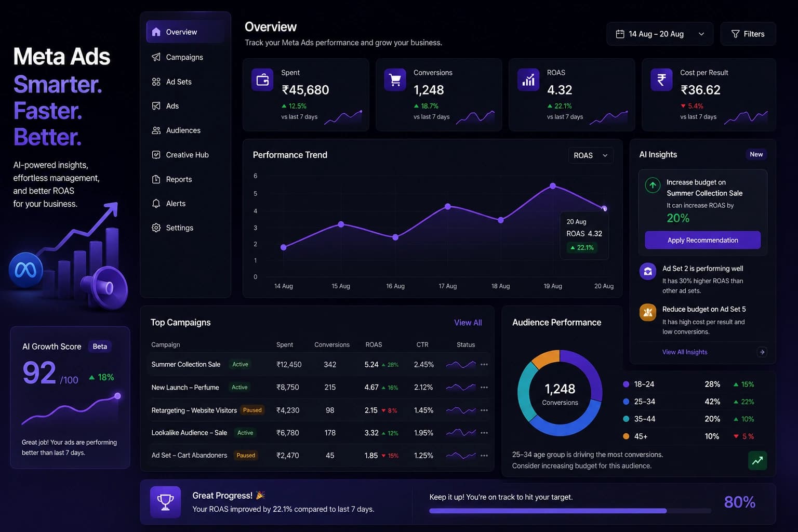This screenshot has width=798, height=532.
Task: Click the rupee icon on Cost per Result
Action: click(661, 80)
